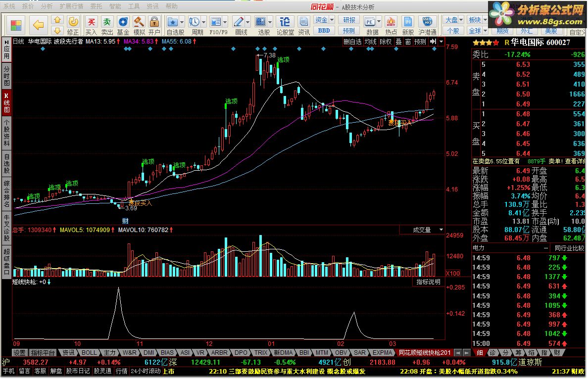Open the colorful home grid icon

16,25
